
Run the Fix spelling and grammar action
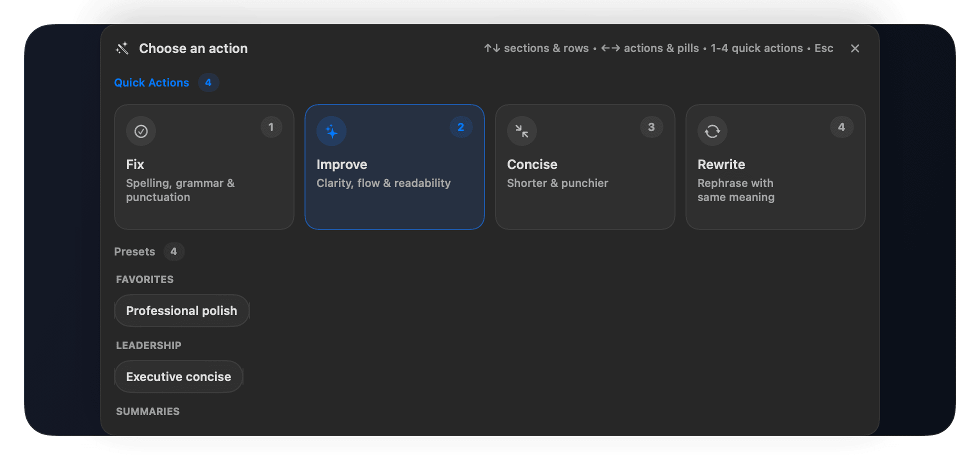click(204, 167)
